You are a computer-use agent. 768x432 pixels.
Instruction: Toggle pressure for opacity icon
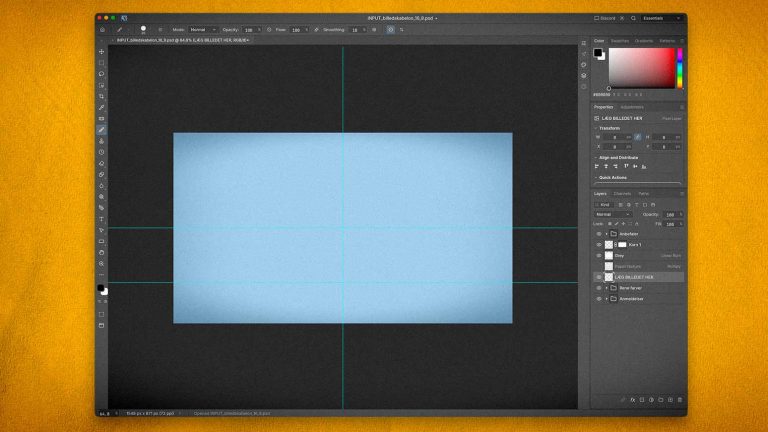click(x=269, y=30)
